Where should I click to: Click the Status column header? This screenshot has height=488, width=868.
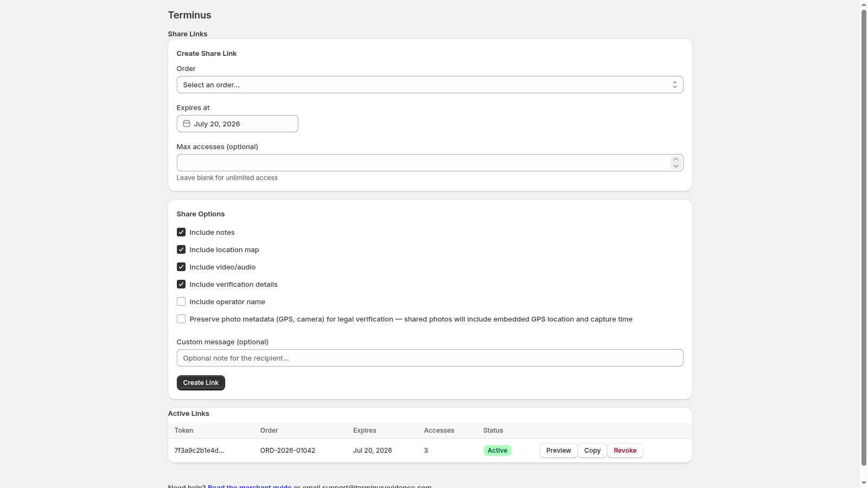(x=493, y=431)
